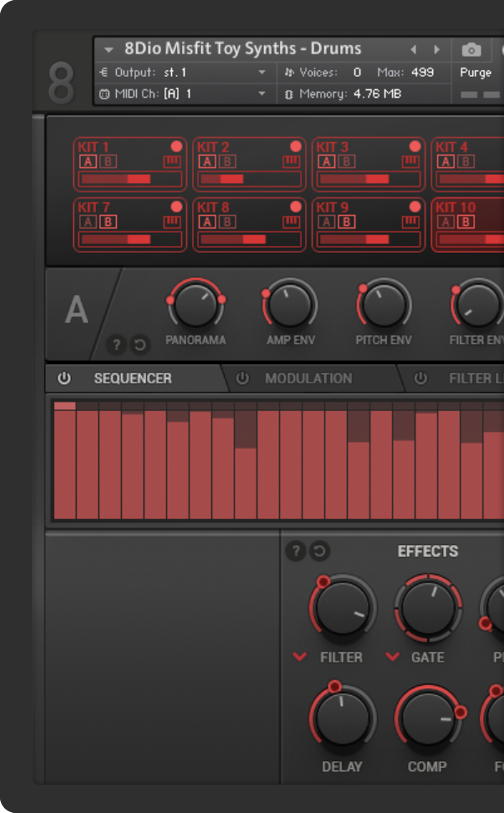
Task: Click the help icon under the A label
Action: coord(116,345)
